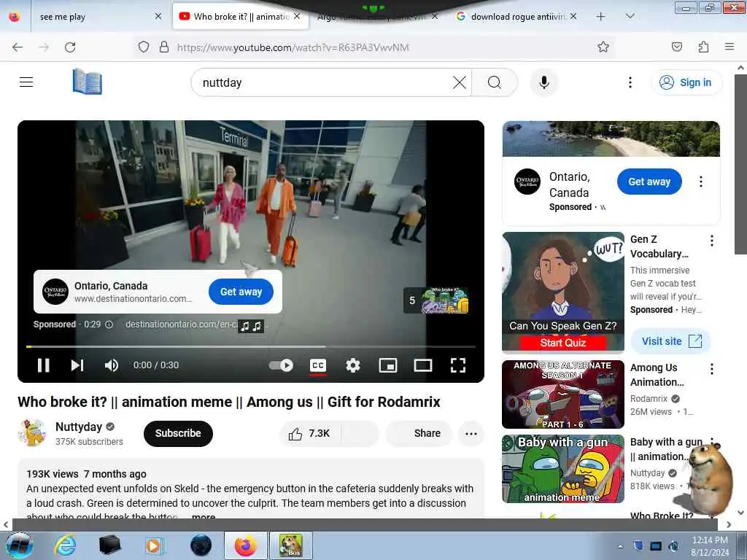This screenshot has height=560, width=747.
Task: Click the padlock site info icon
Action: (x=164, y=47)
